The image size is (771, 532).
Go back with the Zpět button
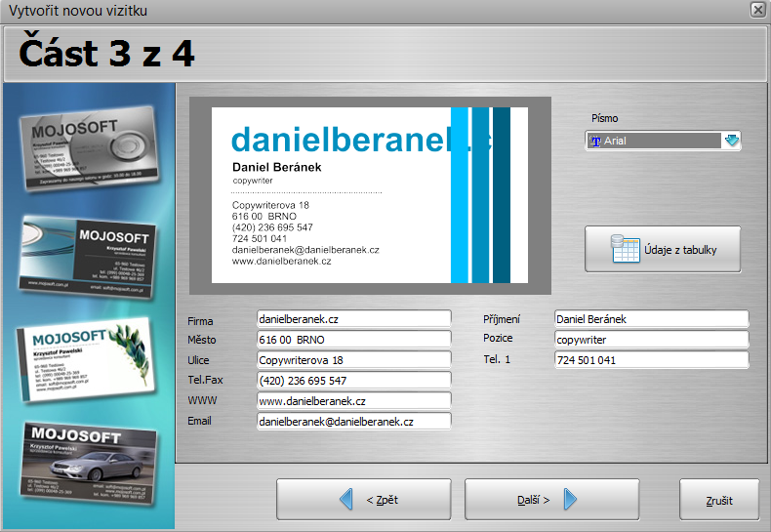pos(363,500)
